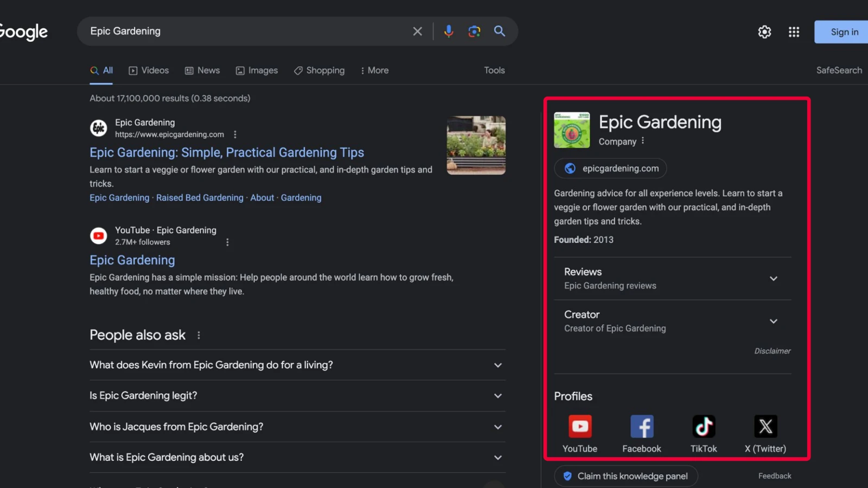
Task: Click the Google logo
Action: (23, 32)
